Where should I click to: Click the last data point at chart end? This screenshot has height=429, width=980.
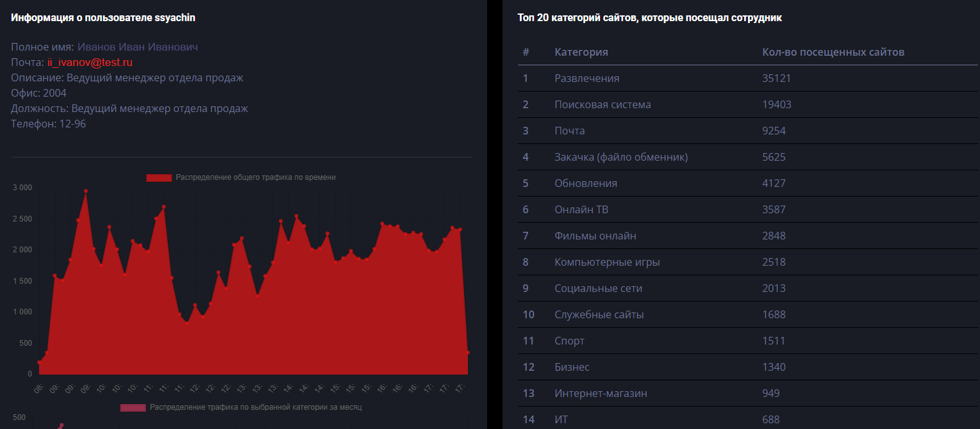(x=468, y=352)
